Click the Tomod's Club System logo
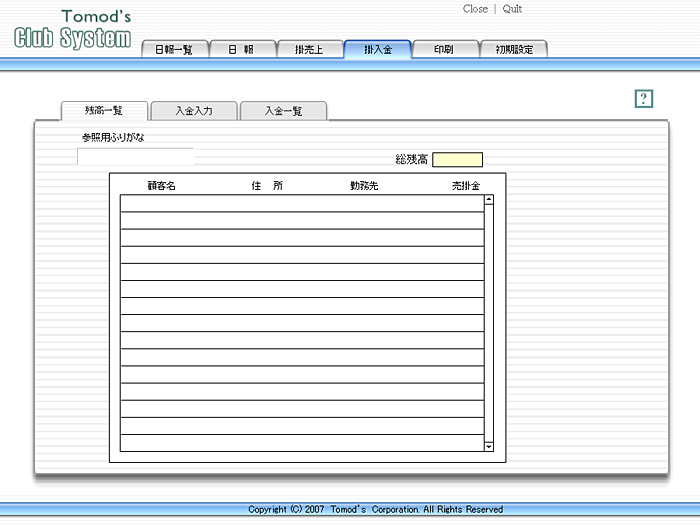 [x=72, y=31]
